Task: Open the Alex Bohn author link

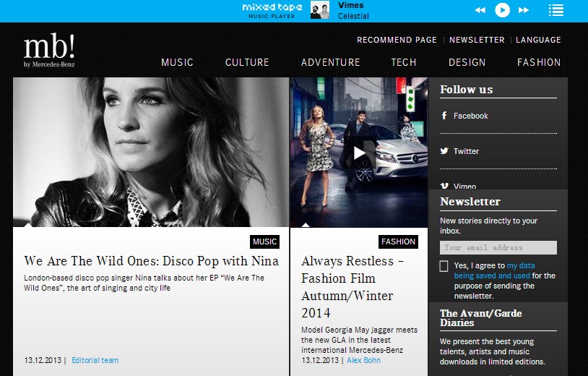Action: coord(363,360)
